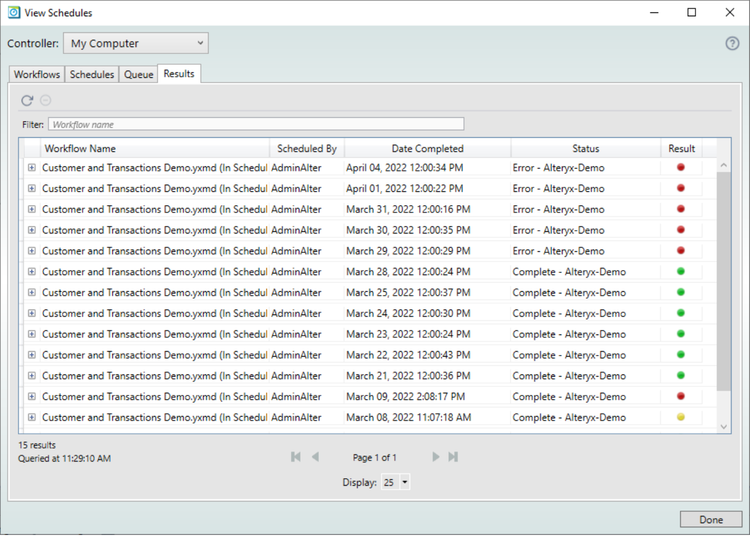
Task: Sort by Result column header
Action: pyautogui.click(x=682, y=149)
